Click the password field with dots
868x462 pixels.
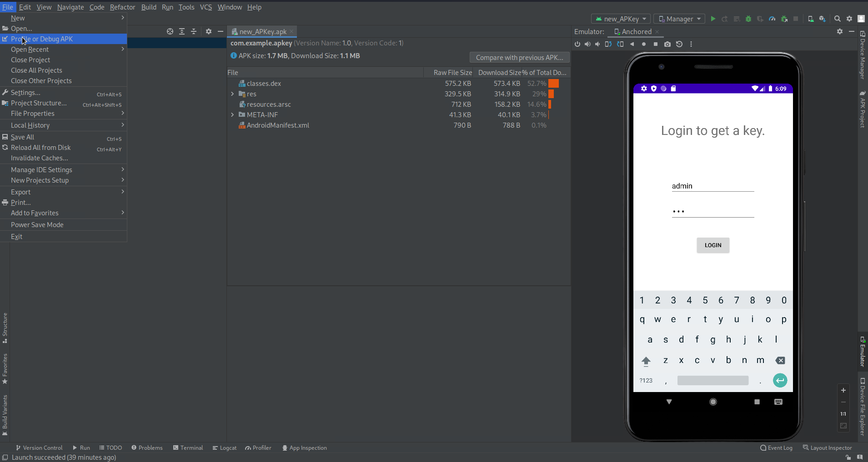point(712,211)
